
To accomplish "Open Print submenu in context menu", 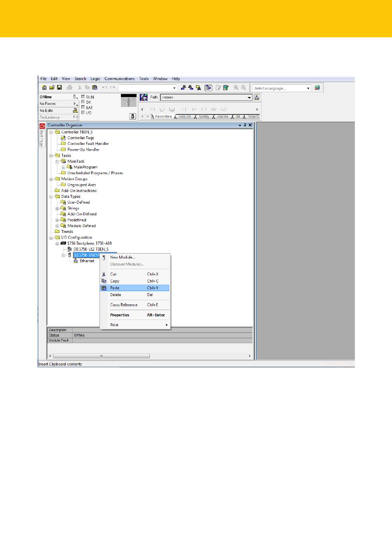I will tap(135, 325).
